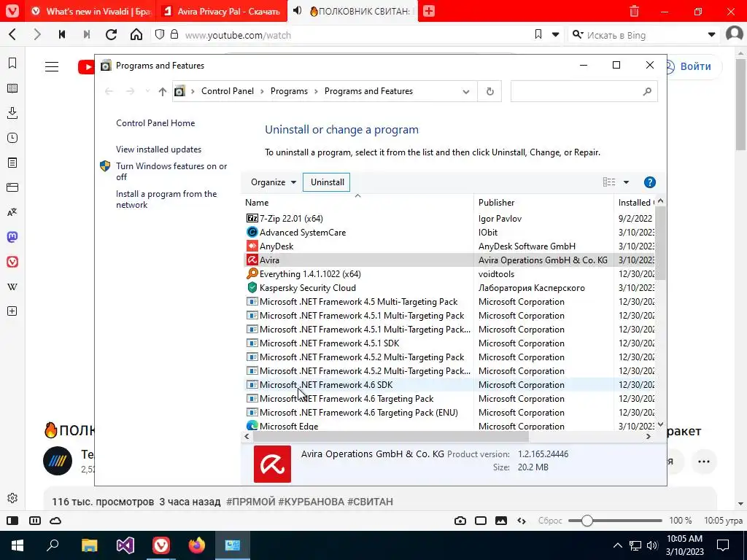
Task: Open Help in Programs and Features
Action: pos(650,182)
